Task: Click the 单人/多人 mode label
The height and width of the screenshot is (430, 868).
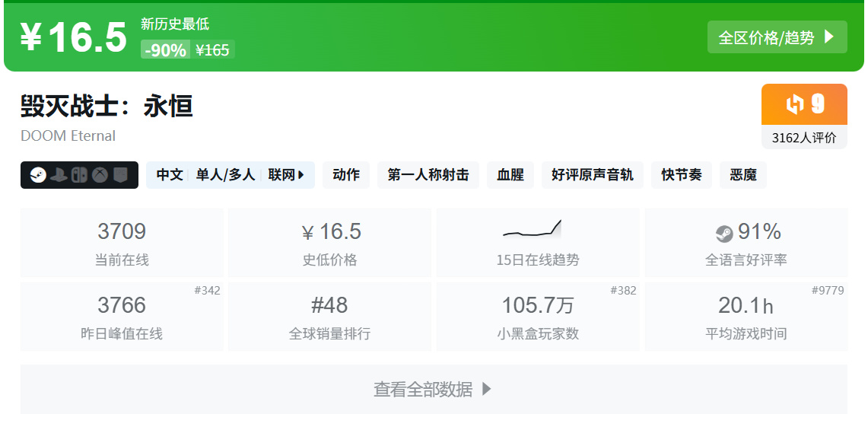Action: pos(225,175)
